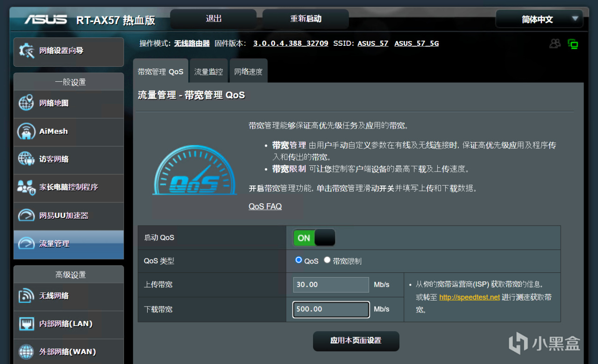Click the 下载带宽 row label

pos(158,309)
